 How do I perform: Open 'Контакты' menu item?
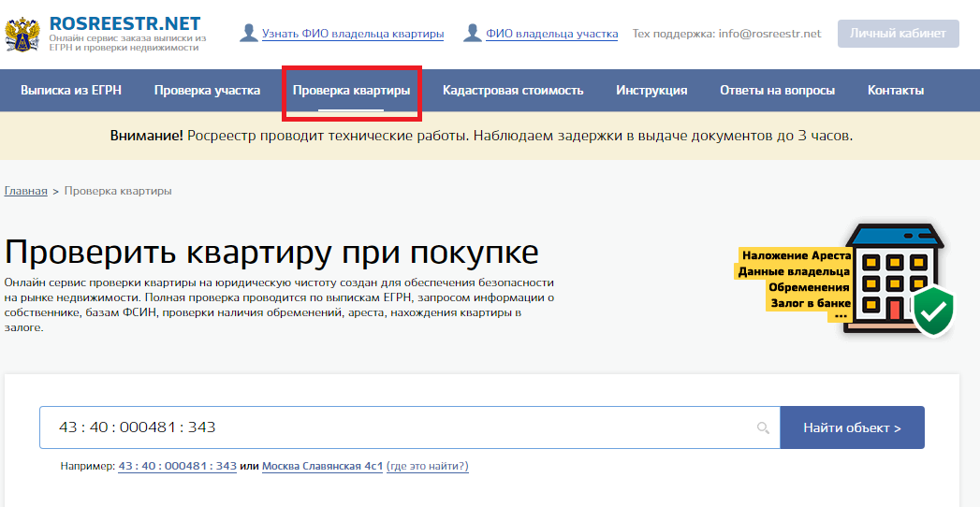coord(896,91)
